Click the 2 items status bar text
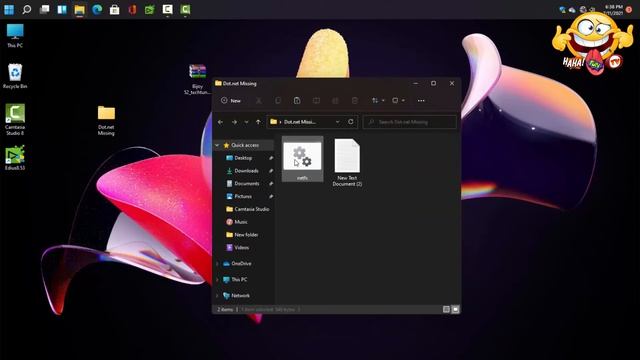The image size is (640, 360). coord(225,309)
